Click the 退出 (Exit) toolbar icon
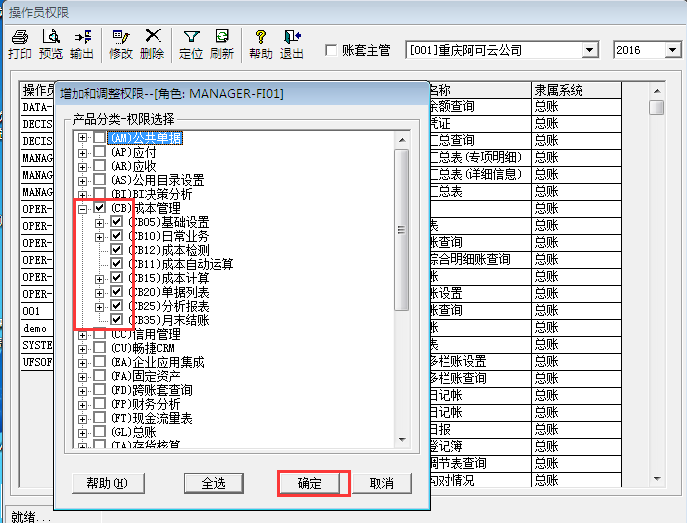The width and height of the screenshot is (687, 523). [291, 44]
